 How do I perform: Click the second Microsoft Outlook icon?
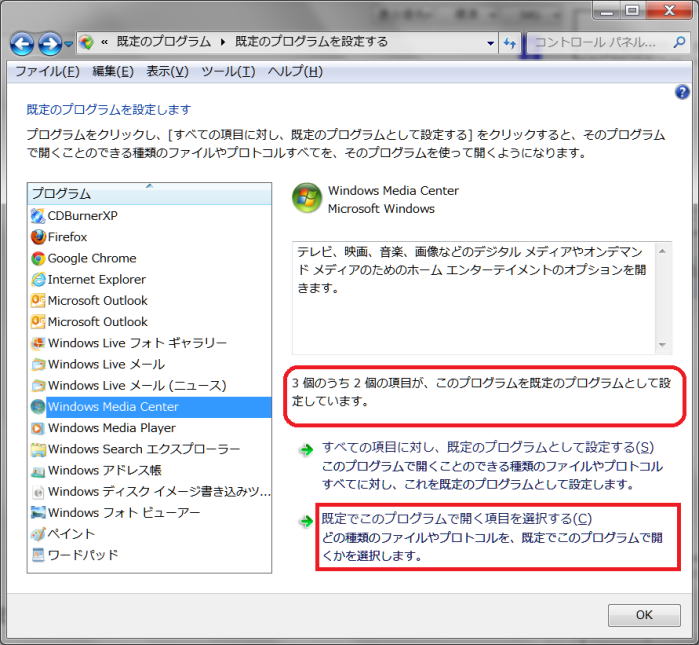(38, 321)
